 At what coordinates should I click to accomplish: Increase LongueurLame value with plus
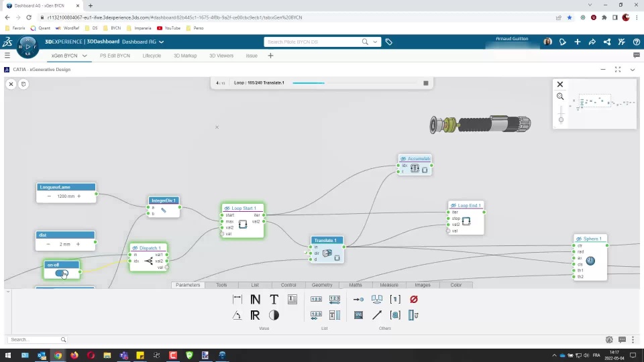click(x=79, y=196)
